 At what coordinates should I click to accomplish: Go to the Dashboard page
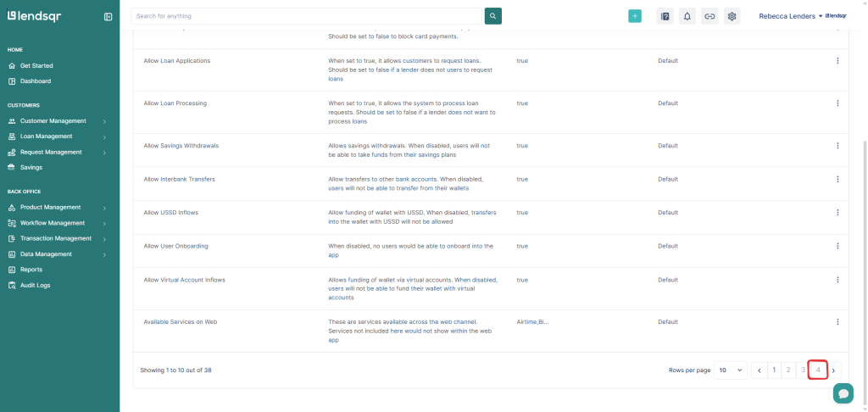36,81
